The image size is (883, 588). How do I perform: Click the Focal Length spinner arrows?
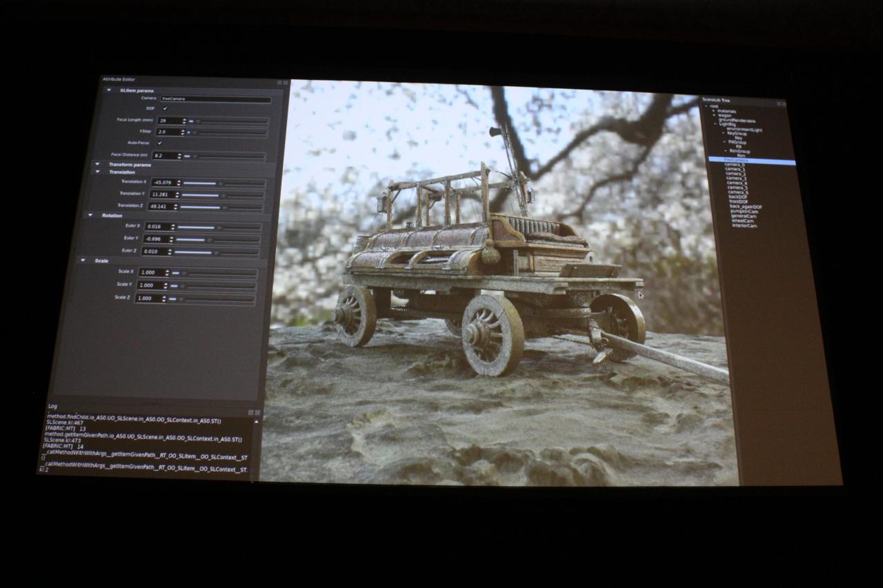click(184, 121)
